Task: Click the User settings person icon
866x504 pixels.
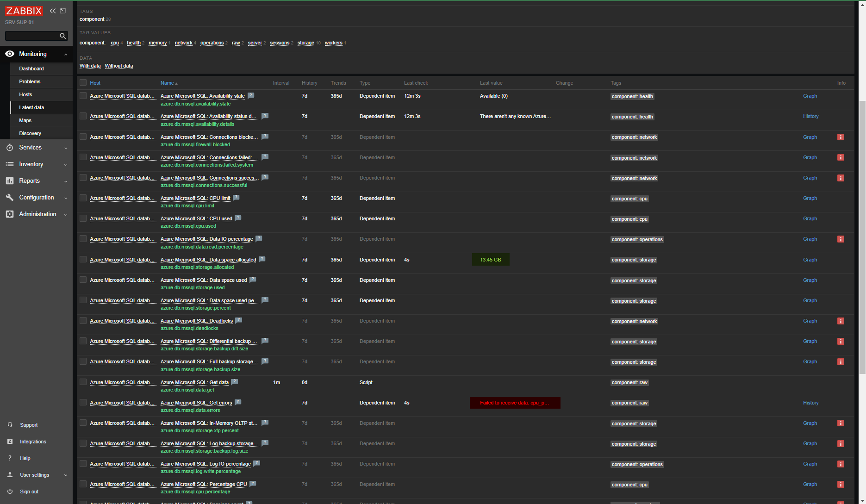Action: click(x=10, y=475)
